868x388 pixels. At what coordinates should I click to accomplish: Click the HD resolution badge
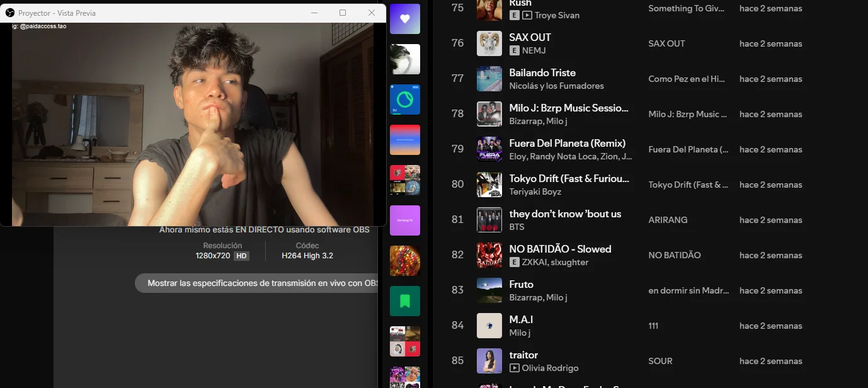tap(241, 256)
